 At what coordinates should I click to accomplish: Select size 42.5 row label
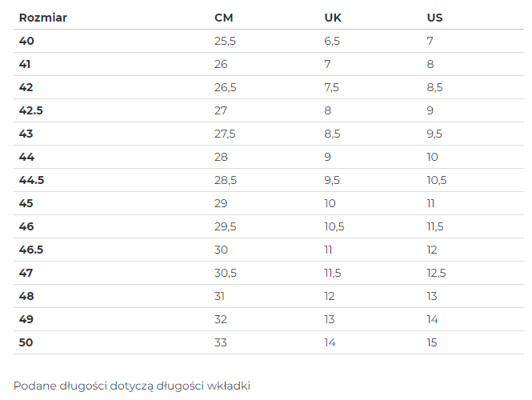pos(31,110)
